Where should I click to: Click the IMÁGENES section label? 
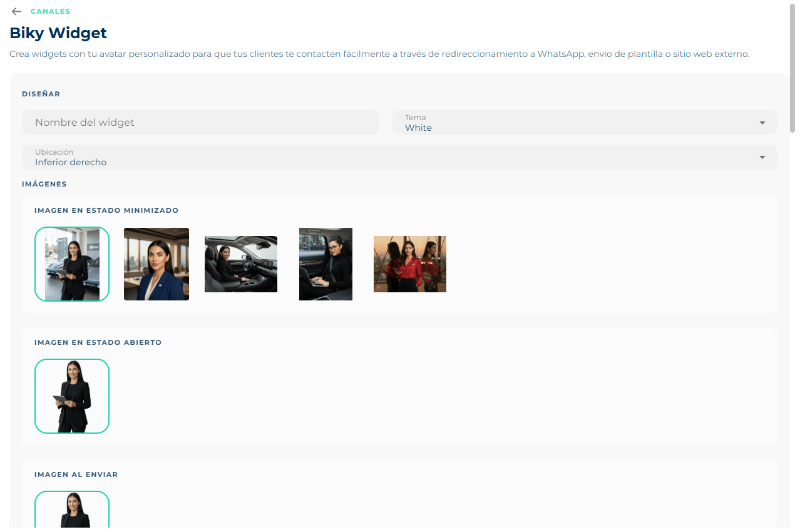pyautogui.click(x=44, y=184)
